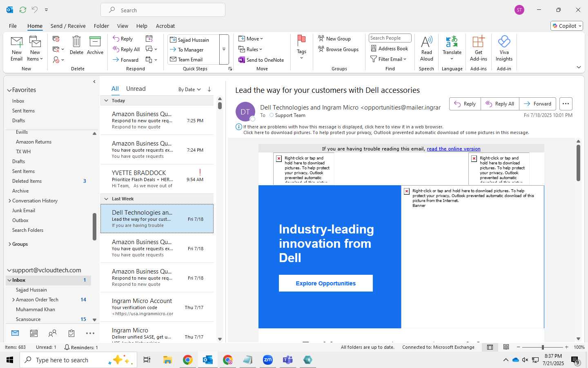Reverse sort order arrow in message list
The image size is (588, 368).
[x=209, y=89]
